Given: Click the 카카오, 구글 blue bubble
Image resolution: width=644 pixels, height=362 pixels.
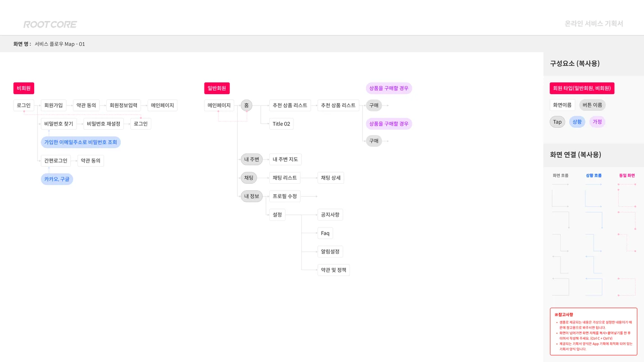Looking at the screenshot, I should click(57, 179).
